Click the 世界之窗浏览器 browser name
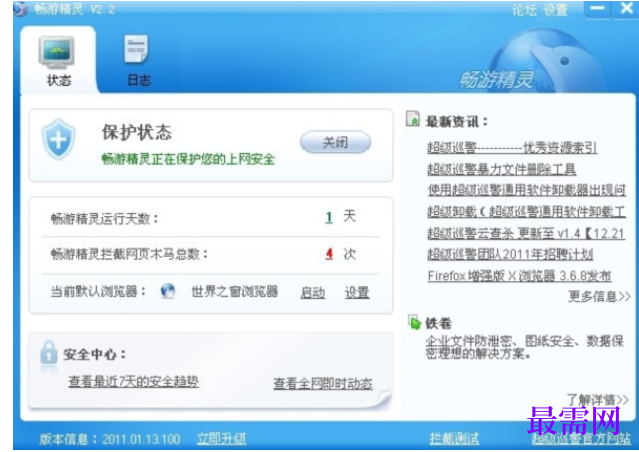 pyautogui.click(x=235, y=291)
